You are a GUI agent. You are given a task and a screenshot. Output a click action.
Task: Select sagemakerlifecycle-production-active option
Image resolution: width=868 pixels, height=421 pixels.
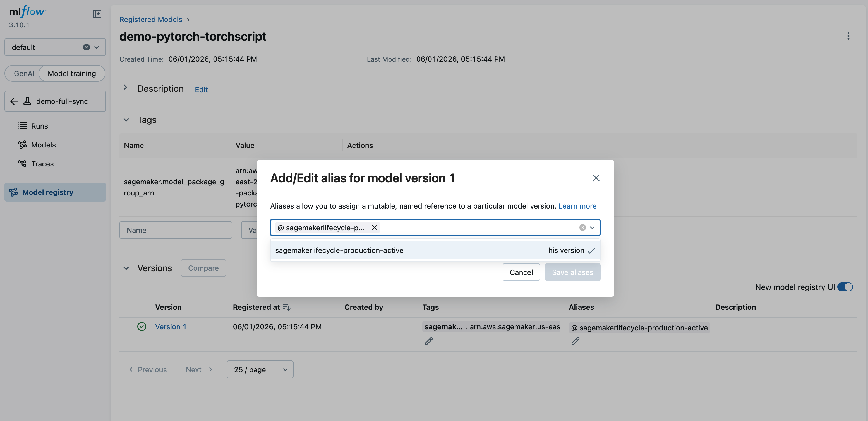(435, 250)
